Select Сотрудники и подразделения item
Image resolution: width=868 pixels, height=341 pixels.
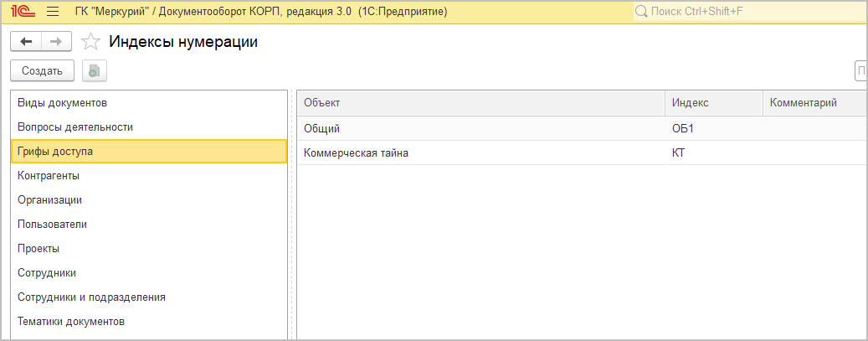click(91, 297)
